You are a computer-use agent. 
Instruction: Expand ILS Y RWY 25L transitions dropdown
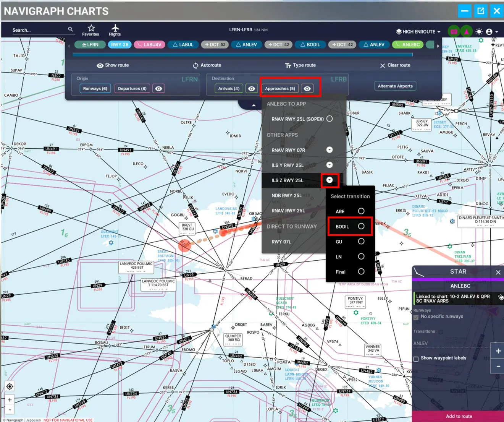(x=330, y=165)
